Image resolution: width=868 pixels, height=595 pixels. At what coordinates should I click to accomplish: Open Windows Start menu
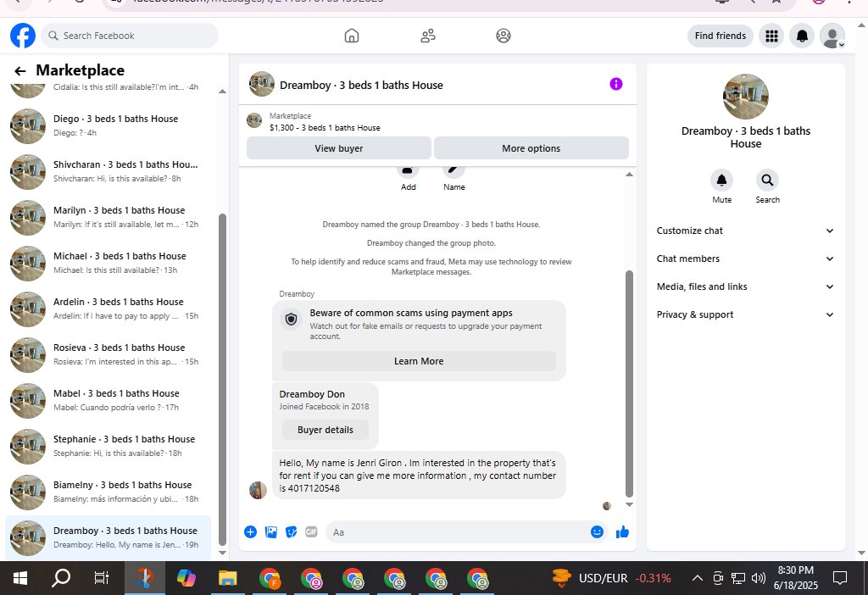20,578
